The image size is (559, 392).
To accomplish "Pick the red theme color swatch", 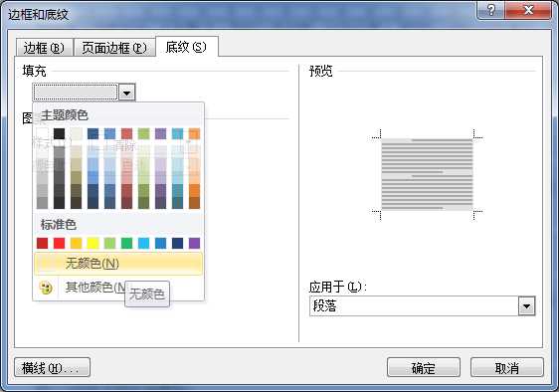I will click(126, 133).
